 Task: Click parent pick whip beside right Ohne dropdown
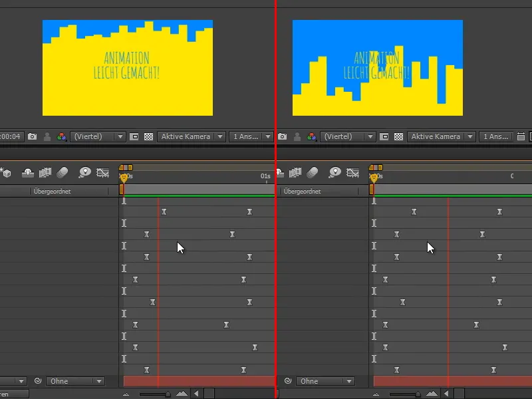288,381
